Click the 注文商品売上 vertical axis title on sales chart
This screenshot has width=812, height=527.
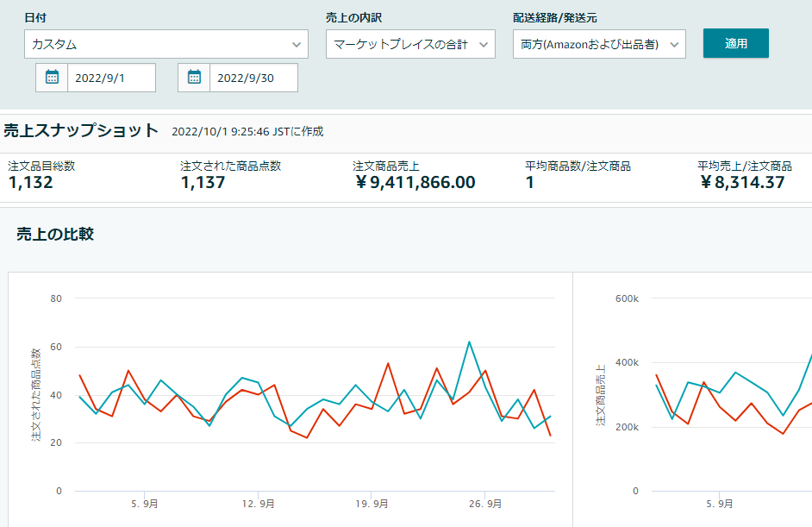601,395
